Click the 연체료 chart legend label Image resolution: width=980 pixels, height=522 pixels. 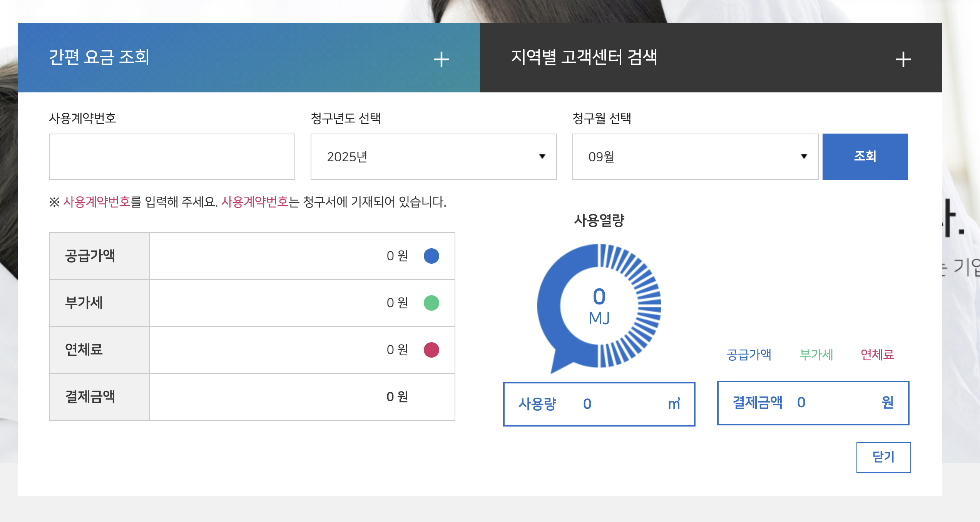click(877, 355)
